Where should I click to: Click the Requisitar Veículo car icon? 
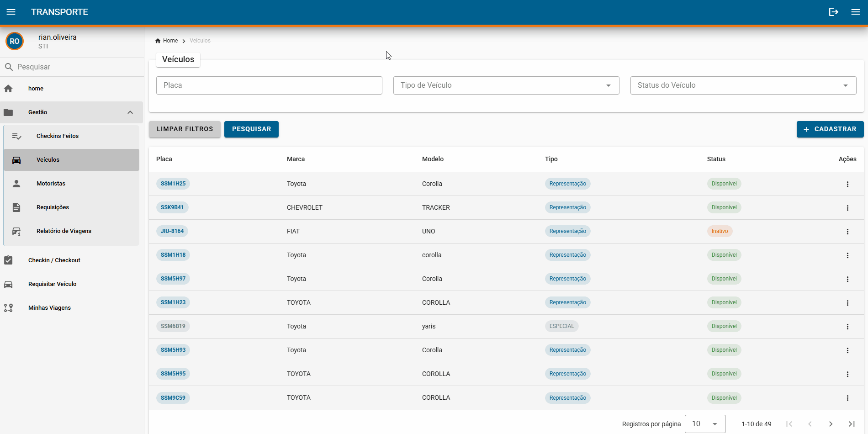click(8, 284)
